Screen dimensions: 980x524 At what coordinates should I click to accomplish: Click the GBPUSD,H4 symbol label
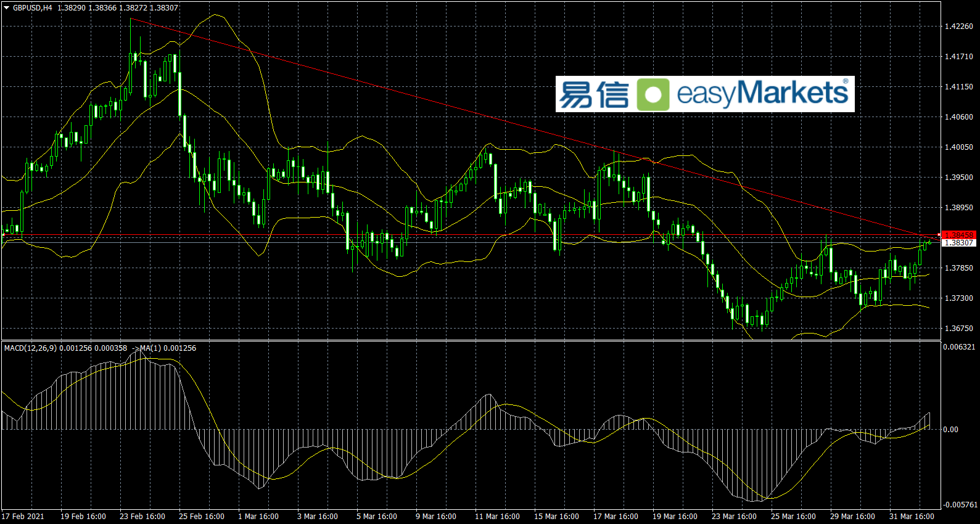32,8
